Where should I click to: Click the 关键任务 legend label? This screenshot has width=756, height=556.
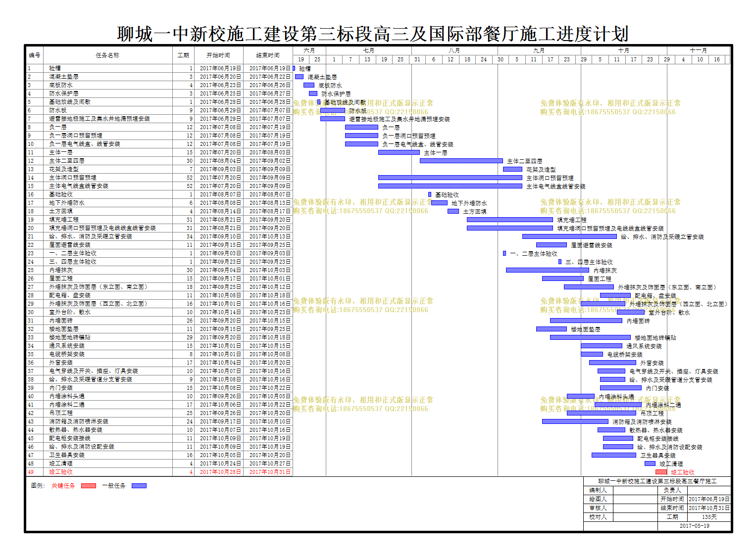(x=63, y=486)
